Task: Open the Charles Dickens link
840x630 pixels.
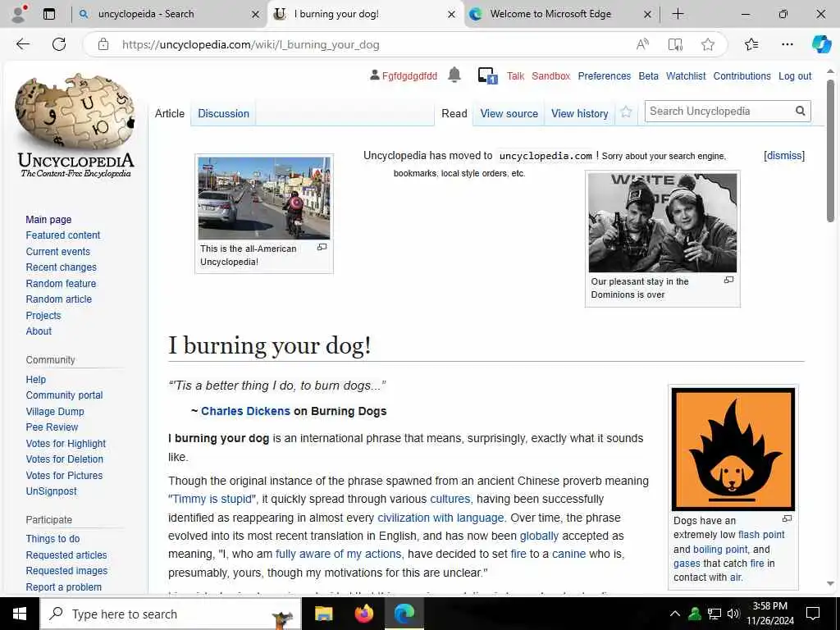Action: tap(245, 411)
